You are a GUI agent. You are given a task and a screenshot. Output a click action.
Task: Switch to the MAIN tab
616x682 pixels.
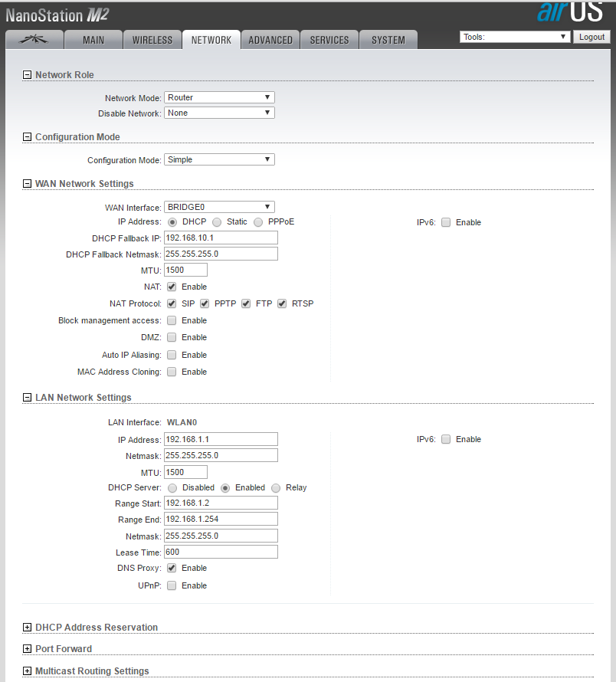click(93, 40)
